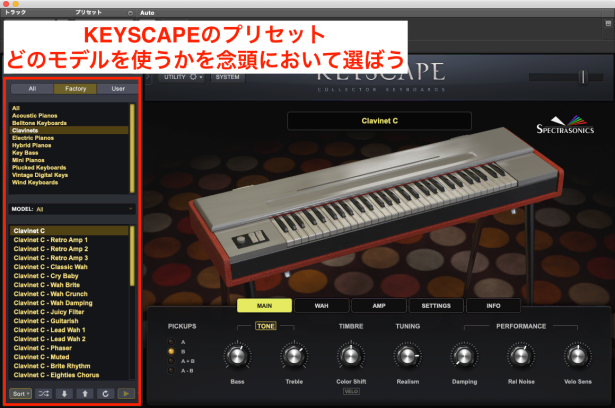The image size is (615, 408).
Task: Open the Sort menu in browser footer
Action: point(20,393)
